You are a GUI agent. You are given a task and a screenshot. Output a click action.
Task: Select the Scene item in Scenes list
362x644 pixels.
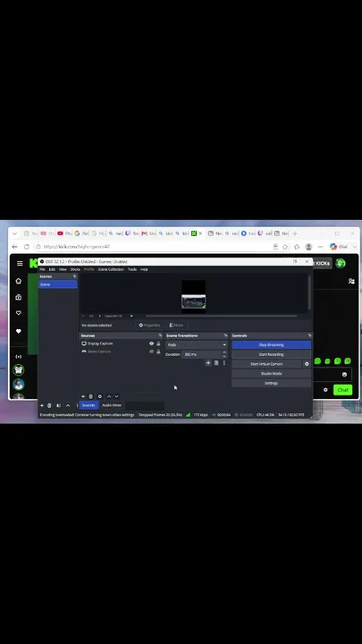(58, 284)
